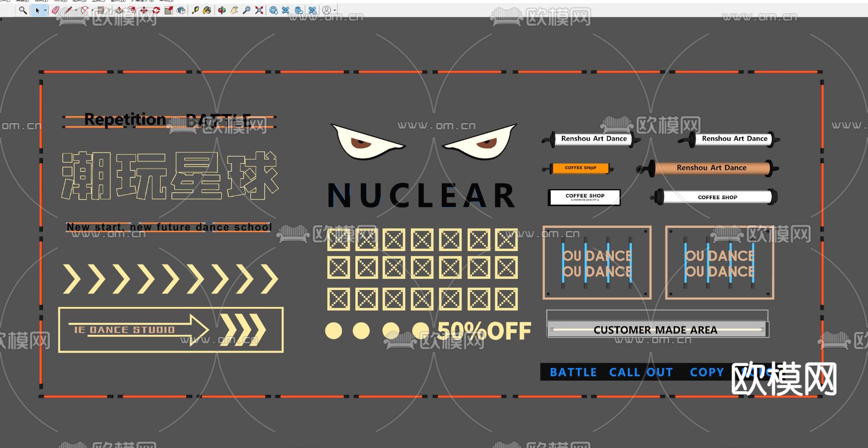Click the Zoom Extents tool
868x448 pixels.
[259, 10]
